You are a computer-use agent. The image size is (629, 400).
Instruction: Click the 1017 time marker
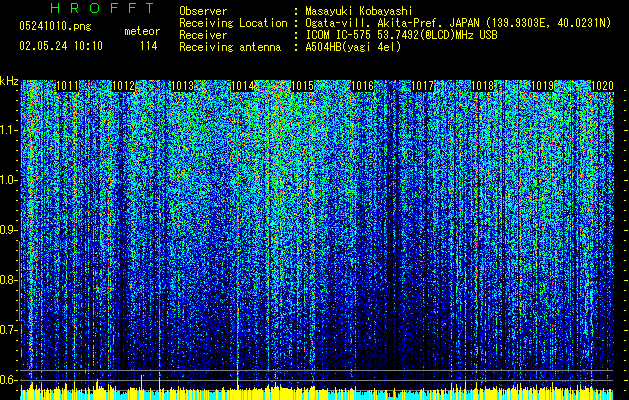(x=422, y=86)
